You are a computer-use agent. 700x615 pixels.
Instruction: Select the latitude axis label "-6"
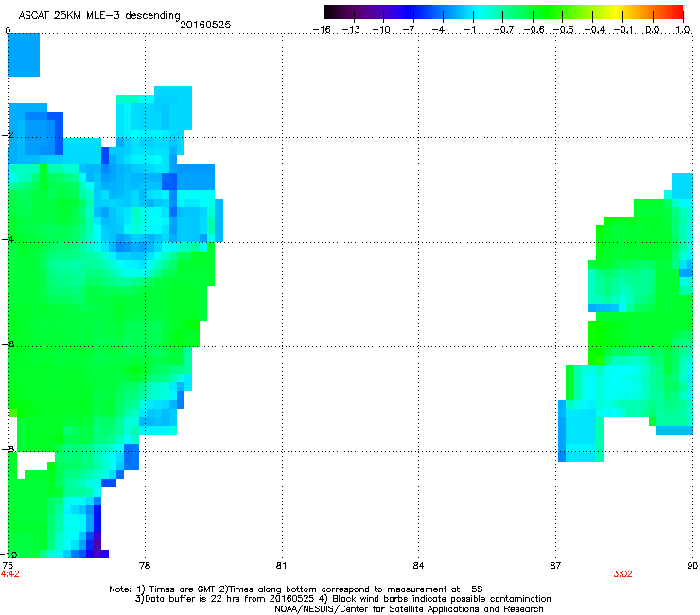point(9,344)
